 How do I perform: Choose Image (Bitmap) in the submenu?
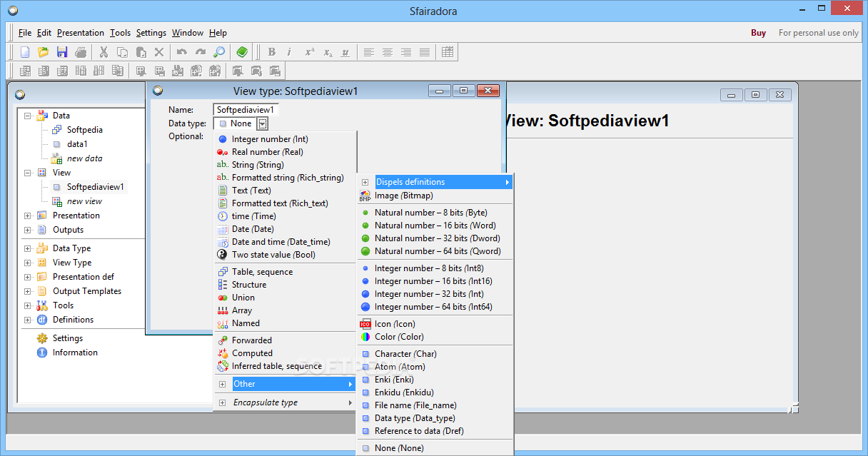[x=435, y=196]
